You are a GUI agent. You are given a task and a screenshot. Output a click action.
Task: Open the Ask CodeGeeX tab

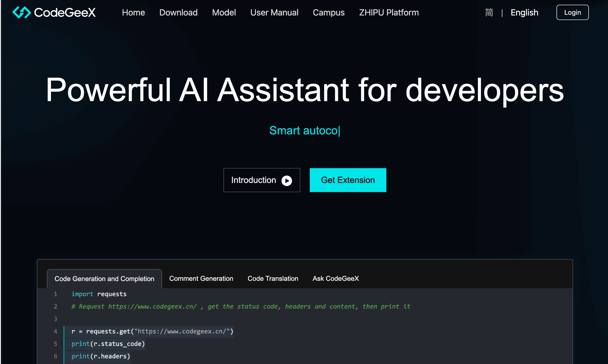tap(336, 279)
